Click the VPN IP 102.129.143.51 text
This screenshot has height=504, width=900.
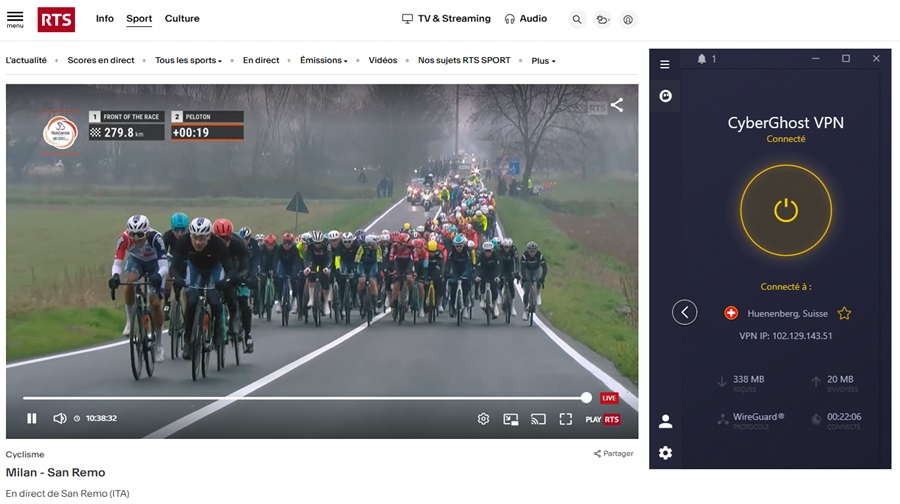point(785,336)
